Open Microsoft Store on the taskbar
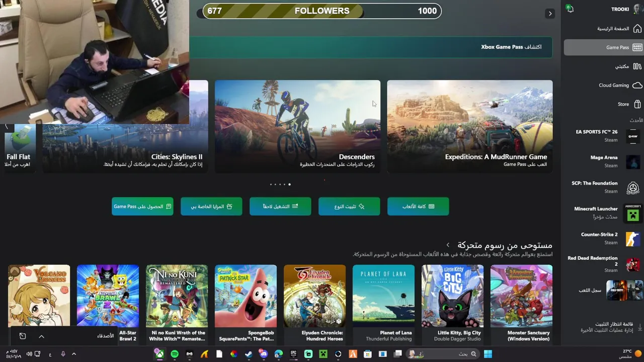This screenshot has height=362, width=644. (368, 354)
